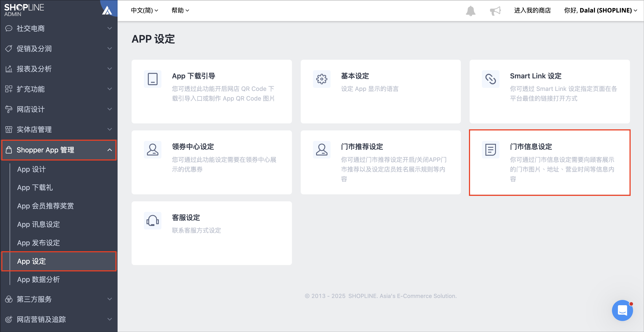
Task: Go to App 发布设定 submenu item
Action: tap(39, 243)
